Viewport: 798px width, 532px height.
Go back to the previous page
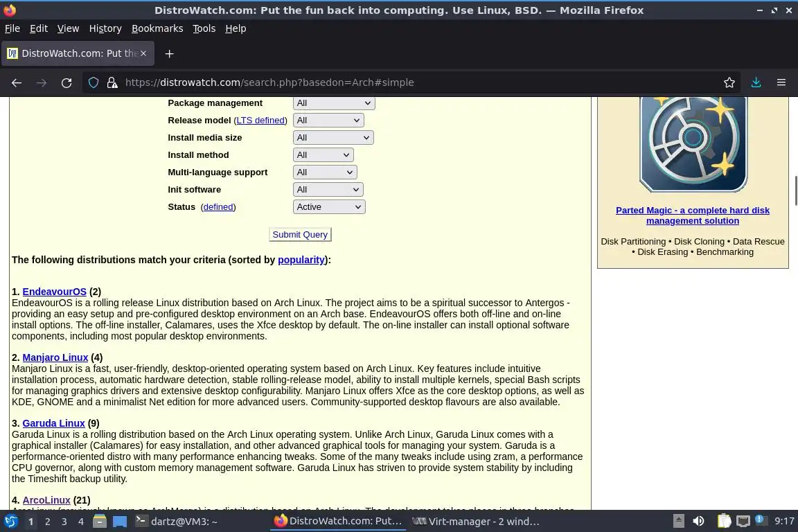click(17, 82)
